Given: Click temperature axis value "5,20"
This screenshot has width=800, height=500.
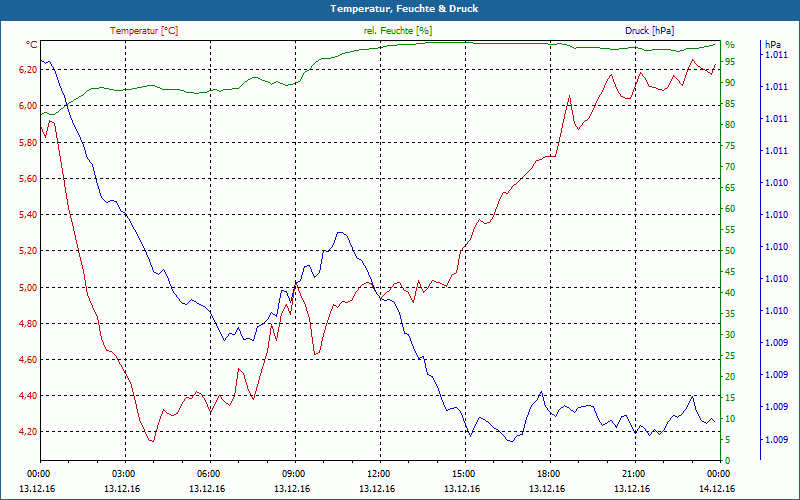Looking at the screenshot, I should click(28, 251).
